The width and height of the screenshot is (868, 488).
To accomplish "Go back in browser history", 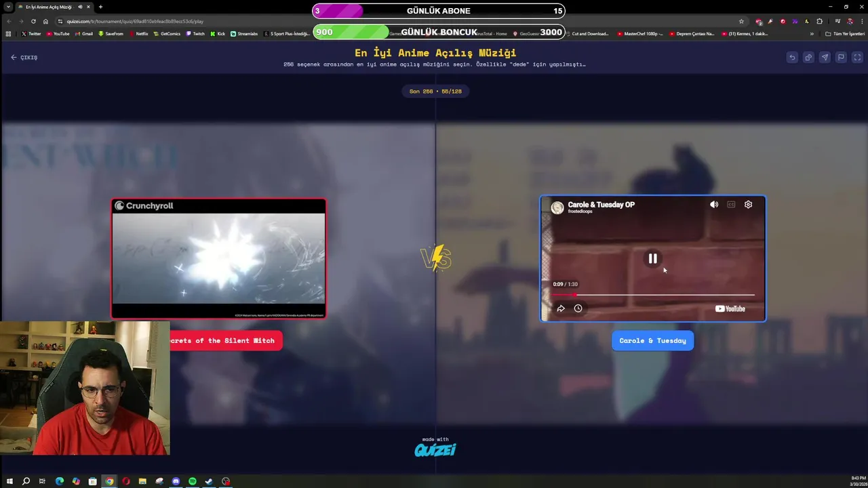I will click(x=9, y=21).
